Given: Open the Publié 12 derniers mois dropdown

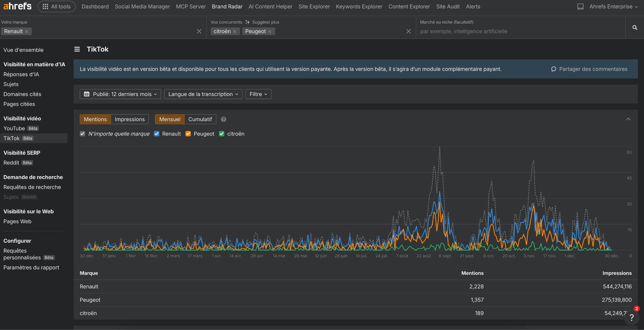Looking at the screenshot, I should (120, 94).
